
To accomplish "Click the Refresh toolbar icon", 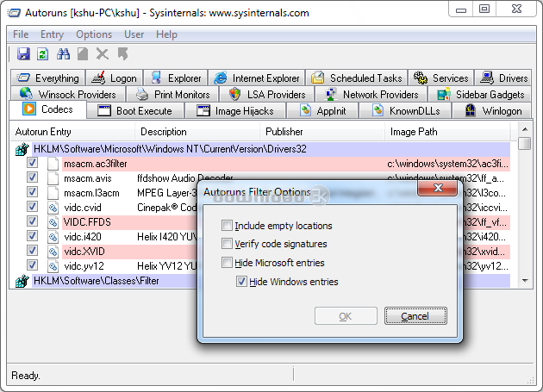I will pyautogui.click(x=42, y=54).
